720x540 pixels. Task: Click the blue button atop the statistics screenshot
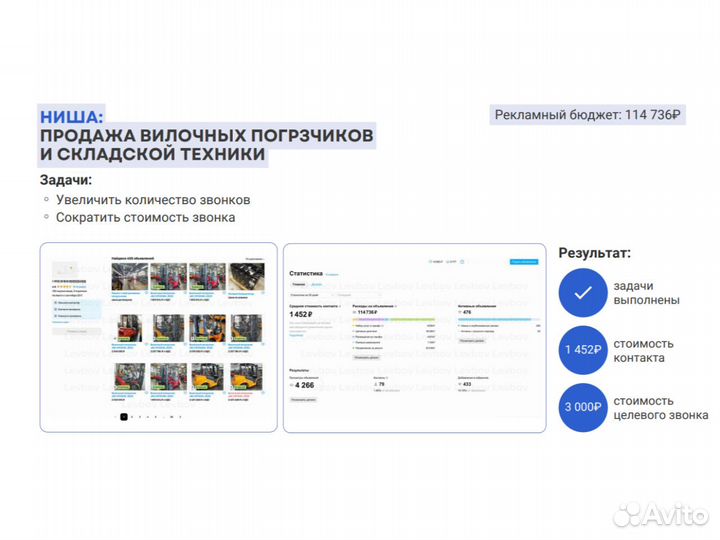coord(524,262)
